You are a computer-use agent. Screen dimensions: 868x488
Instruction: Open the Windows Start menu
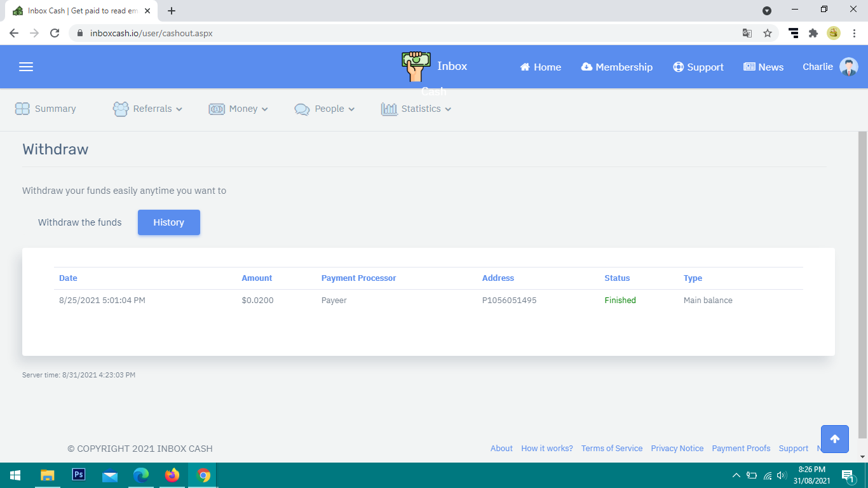15,475
